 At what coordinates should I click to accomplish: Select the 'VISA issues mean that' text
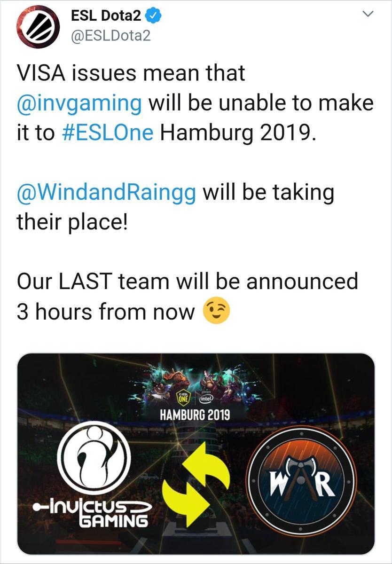131,73
